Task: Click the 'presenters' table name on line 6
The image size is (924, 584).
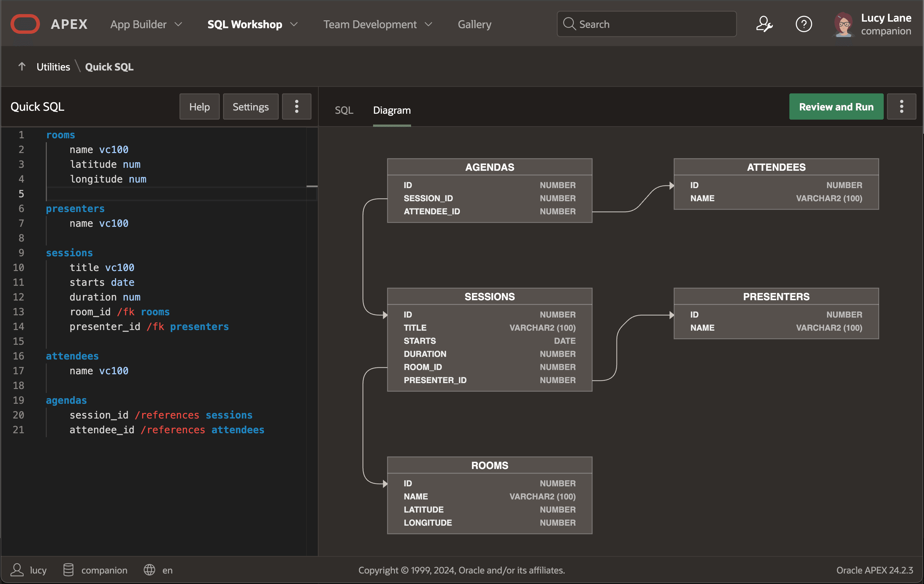Action: 75,208
